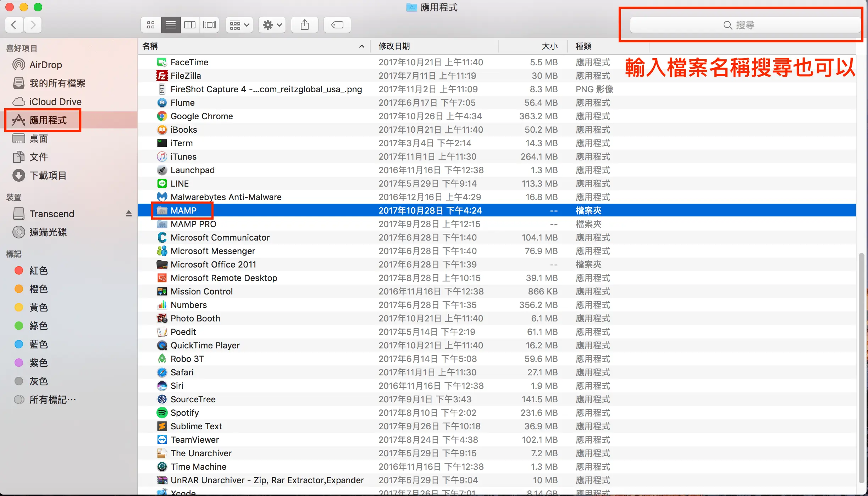Open the arrange-by grouping dropdown
868x496 pixels.
239,25
